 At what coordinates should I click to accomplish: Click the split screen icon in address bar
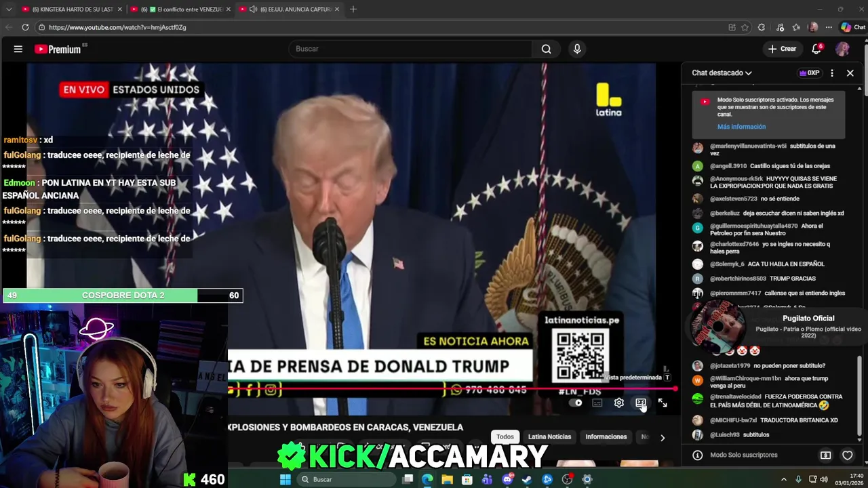pyautogui.click(x=732, y=27)
